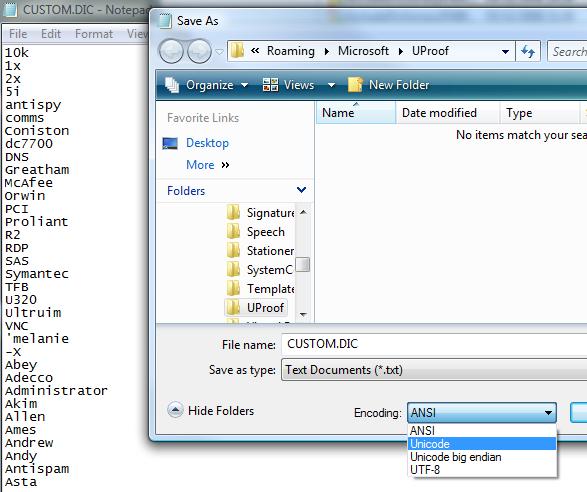Click the word 'Adecco' in Notepad
Screen dimensions: 587x492
pos(29,378)
